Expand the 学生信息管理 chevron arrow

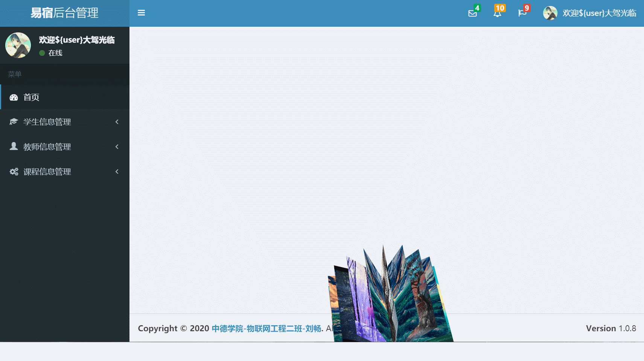click(117, 122)
